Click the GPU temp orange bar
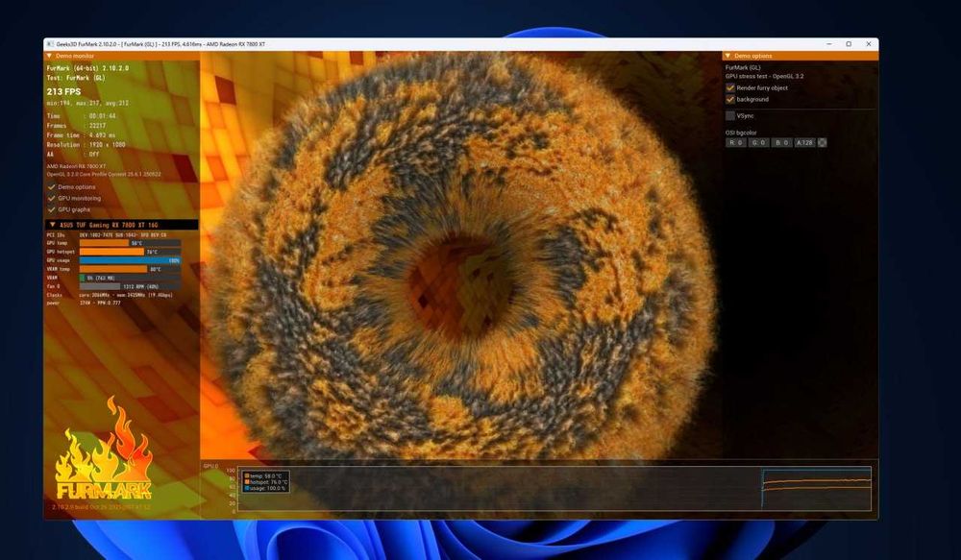Viewport: 961px width, 560px height. [104, 243]
